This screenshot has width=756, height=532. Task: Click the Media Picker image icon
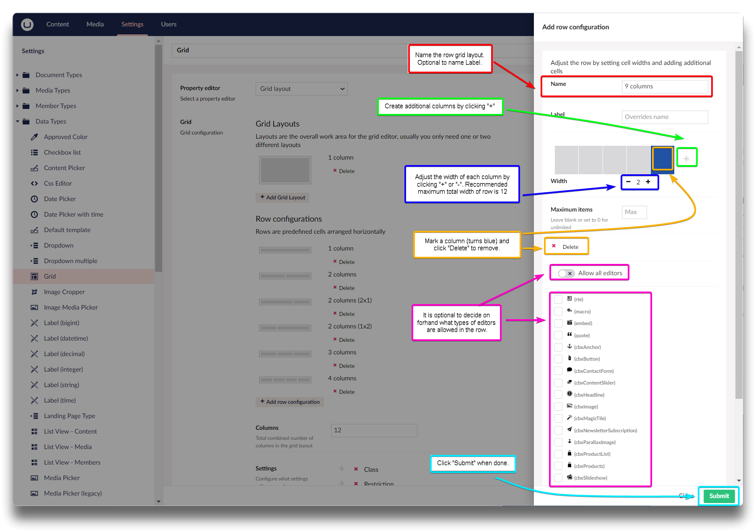click(34, 478)
